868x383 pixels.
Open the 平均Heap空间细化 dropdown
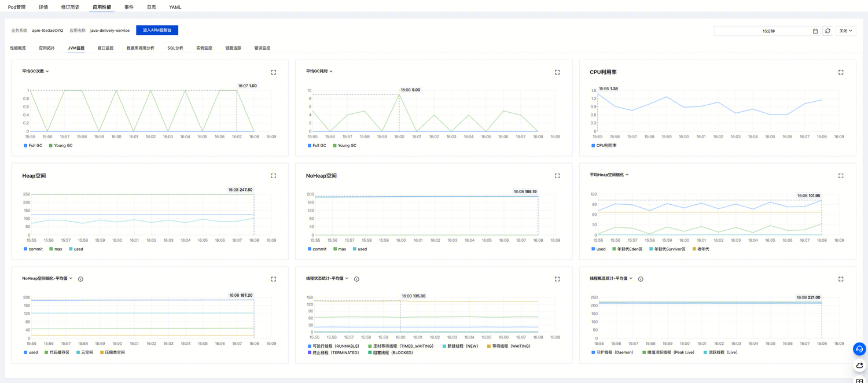click(609, 175)
